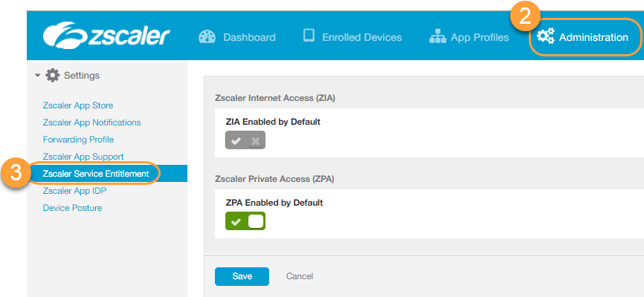Navigate to Zscaler App IDP
644x297 pixels.
coord(74,191)
